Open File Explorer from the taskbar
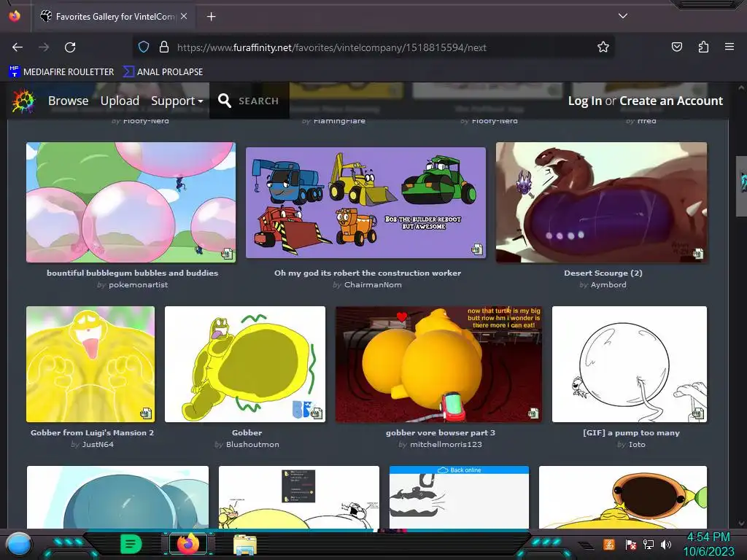The width and height of the screenshot is (747, 560). point(245,545)
